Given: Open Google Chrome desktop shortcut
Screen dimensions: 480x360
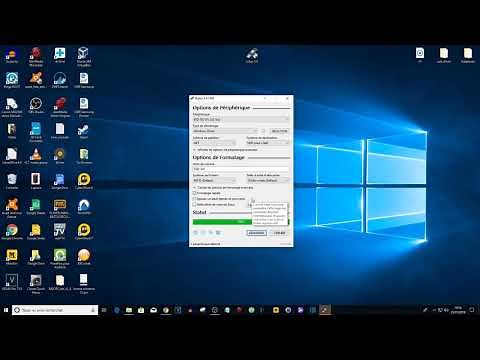Looking at the screenshot, I should pyautogui.click(x=12, y=232).
